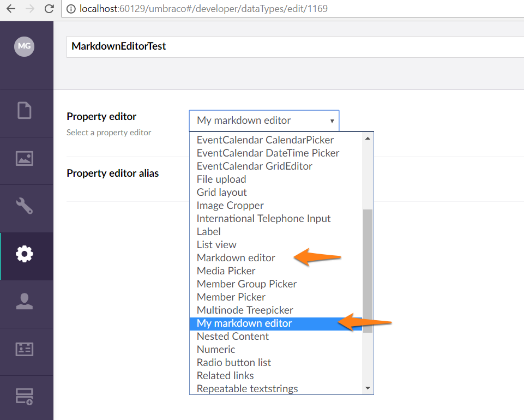Open the Users section icon

(x=25, y=301)
